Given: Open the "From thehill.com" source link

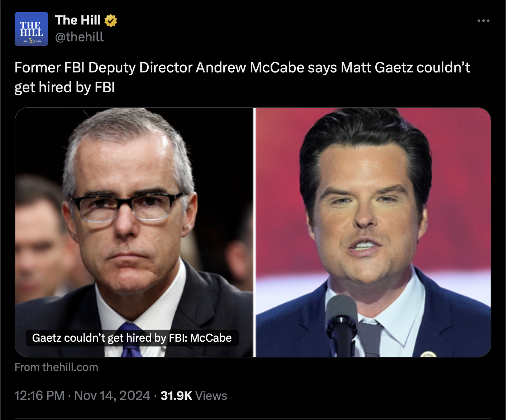Looking at the screenshot, I should [x=56, y=367].
